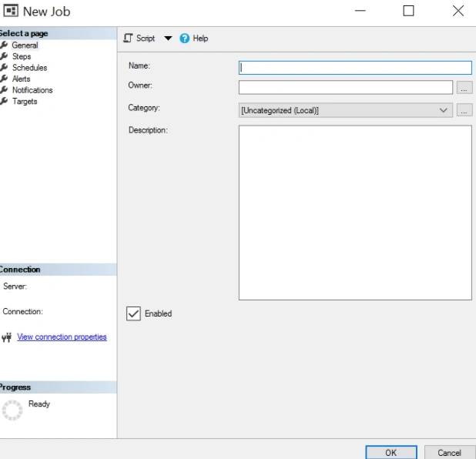Screen dimensions: 476x459
Task: Click the wrench icon beside Schedules
Action: [x=4, y=68]
